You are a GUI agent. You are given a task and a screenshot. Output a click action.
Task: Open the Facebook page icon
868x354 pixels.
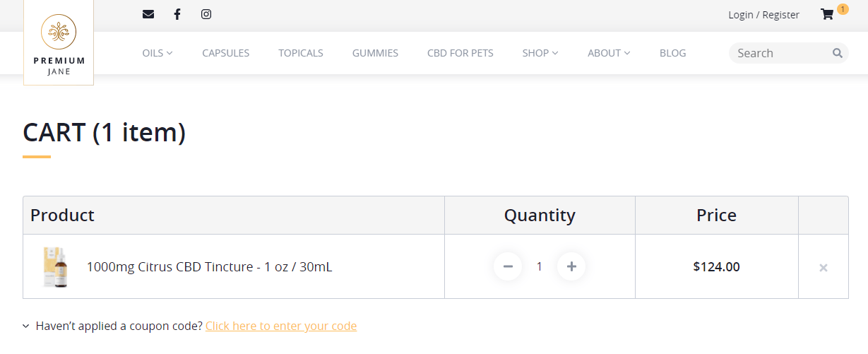pos(177,14)
